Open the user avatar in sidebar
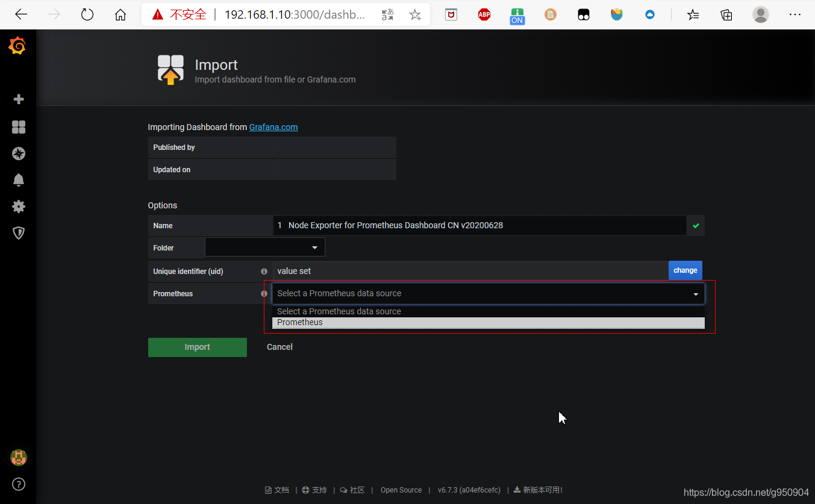Viewport: 815px width, 504px height. pyautogui.click(x=19, y=458)
